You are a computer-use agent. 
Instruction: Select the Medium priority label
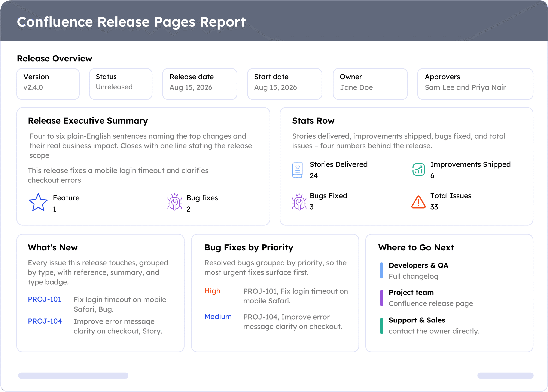(218, 317)
